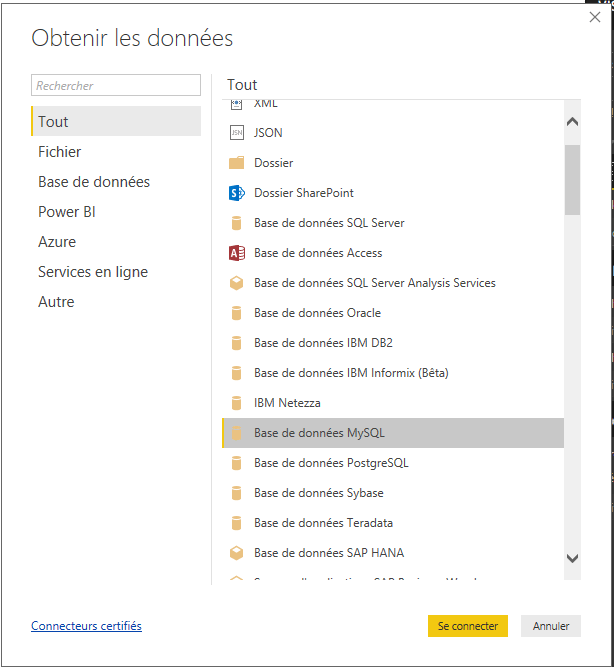The image size is (614, 667).
Task: Click the IBM DB2 database icon
Action: coord(237,343)
